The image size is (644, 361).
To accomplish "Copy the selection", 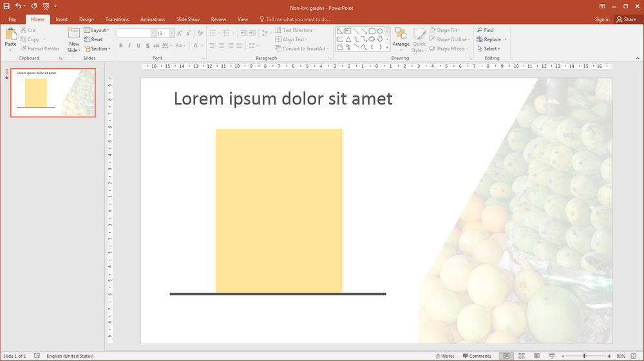I will pos(30,39).
